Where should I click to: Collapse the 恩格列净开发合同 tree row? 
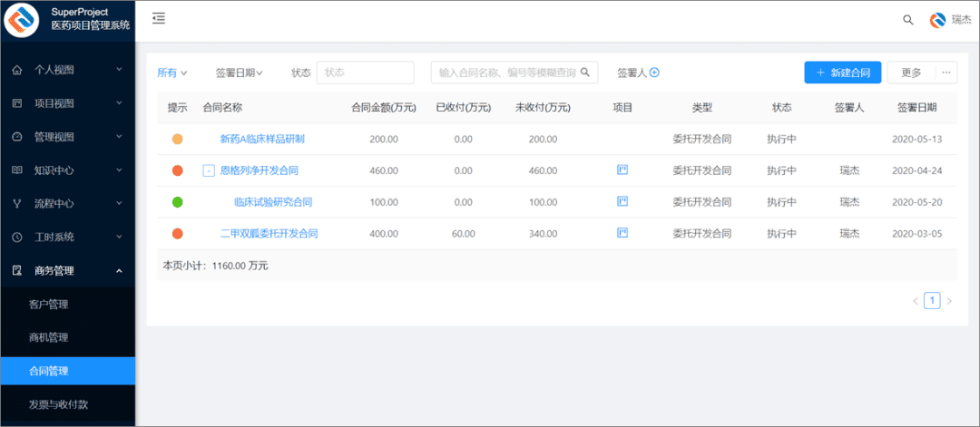209,170
